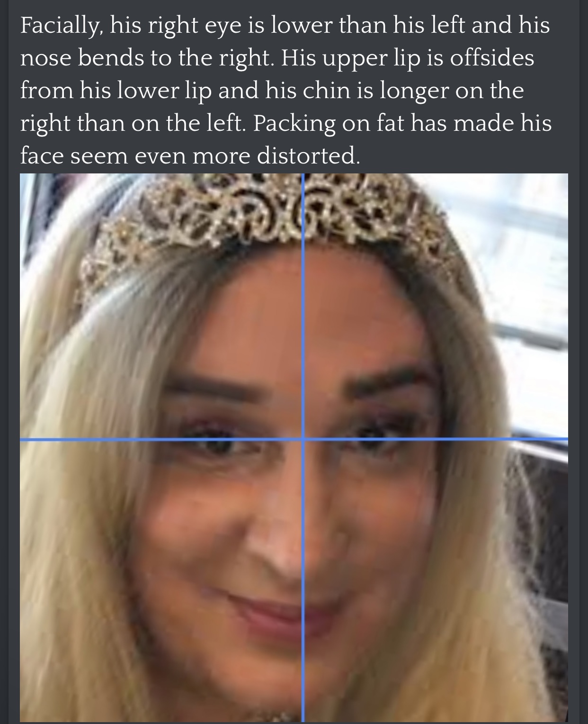
Task: Click the blue horizontal line's left segment
Action: [161, 439]
